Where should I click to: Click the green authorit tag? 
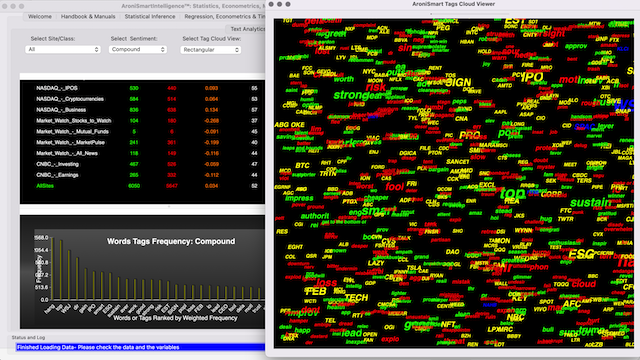click(x=315, y=216)
